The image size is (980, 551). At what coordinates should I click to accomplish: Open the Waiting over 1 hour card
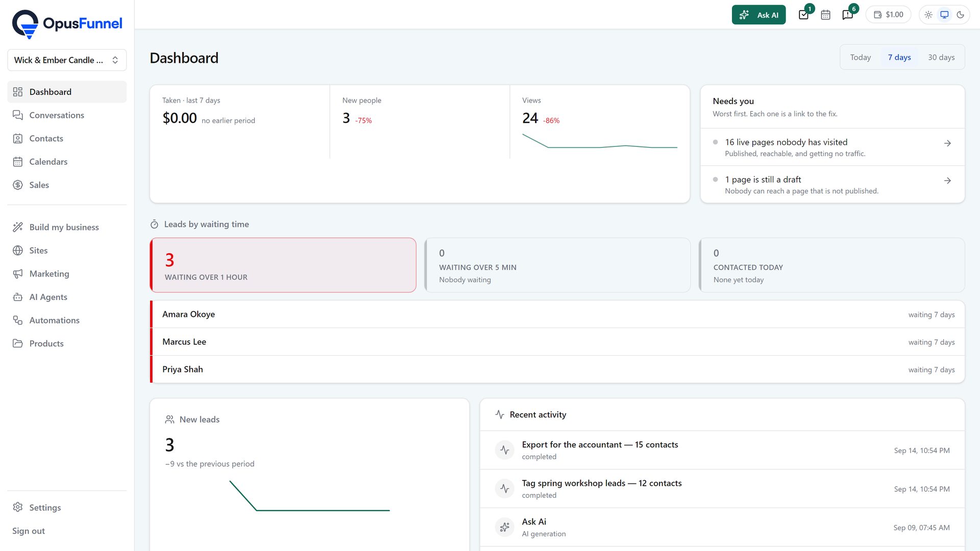[x=283, y=265]
